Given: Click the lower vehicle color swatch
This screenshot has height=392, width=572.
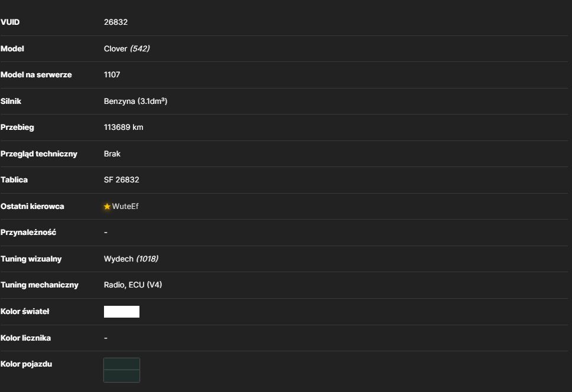Looking at the screenshot, I should click(122, 376).
